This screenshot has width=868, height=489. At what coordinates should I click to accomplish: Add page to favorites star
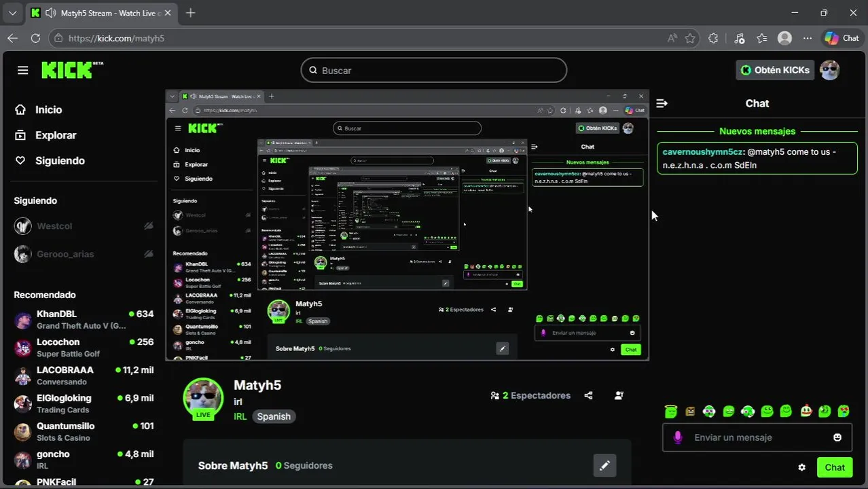click(x=690, y=38)
